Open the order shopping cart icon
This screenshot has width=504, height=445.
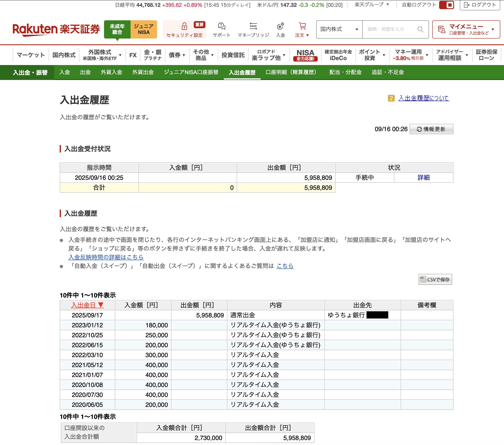point(302,26)
